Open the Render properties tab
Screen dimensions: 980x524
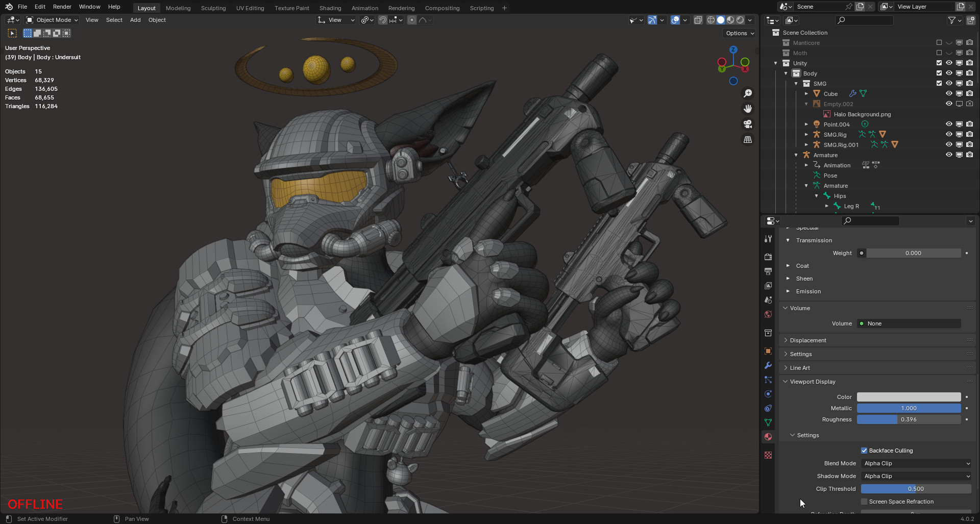tap(768, 257)
